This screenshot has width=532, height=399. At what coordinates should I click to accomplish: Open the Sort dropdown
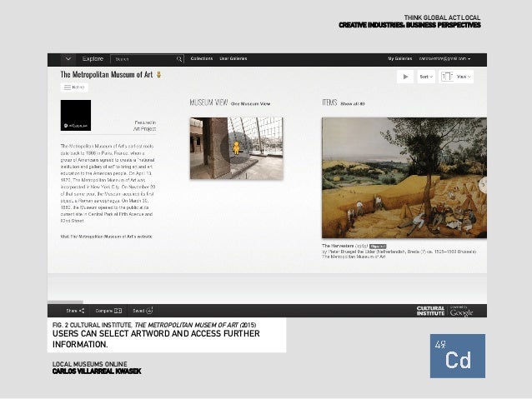[x=426, y=77]
